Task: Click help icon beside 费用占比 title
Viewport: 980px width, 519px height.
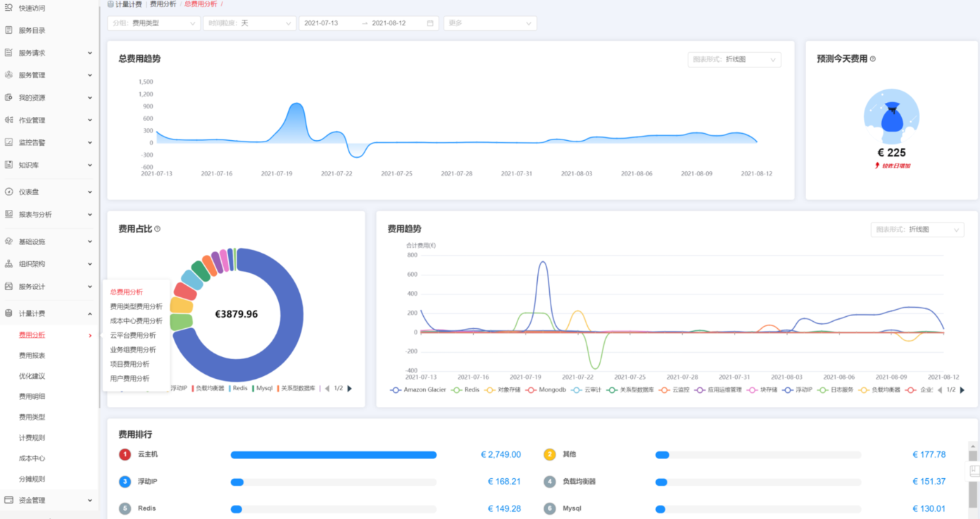Action: point(157,229)
